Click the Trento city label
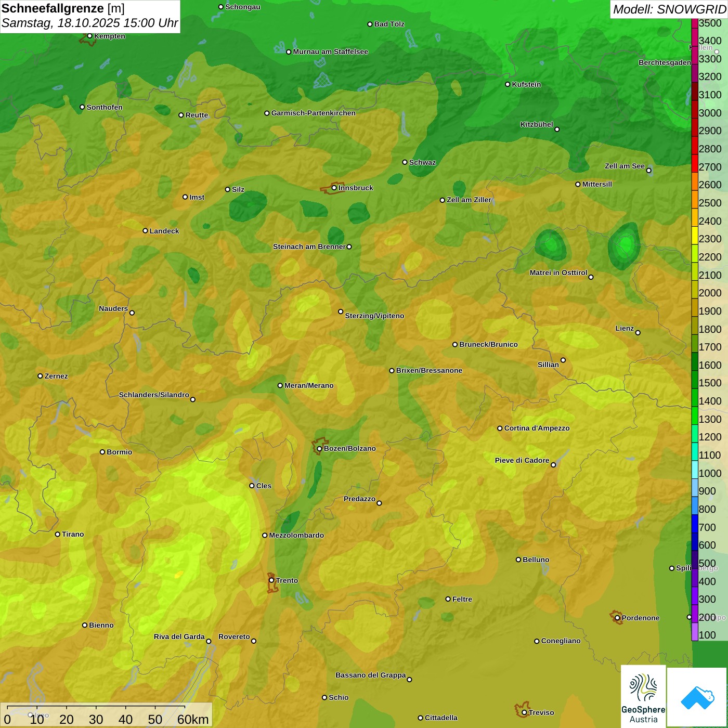 [x=287, y=580]
